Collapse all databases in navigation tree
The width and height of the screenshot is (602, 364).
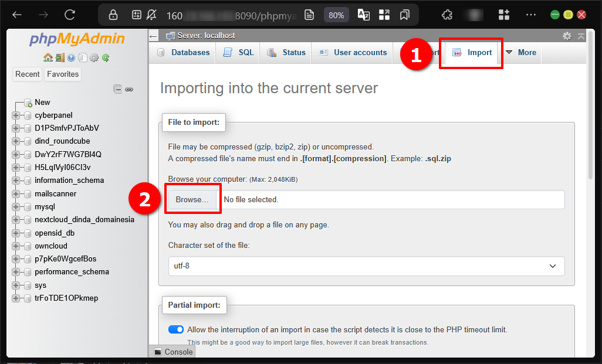118,89
